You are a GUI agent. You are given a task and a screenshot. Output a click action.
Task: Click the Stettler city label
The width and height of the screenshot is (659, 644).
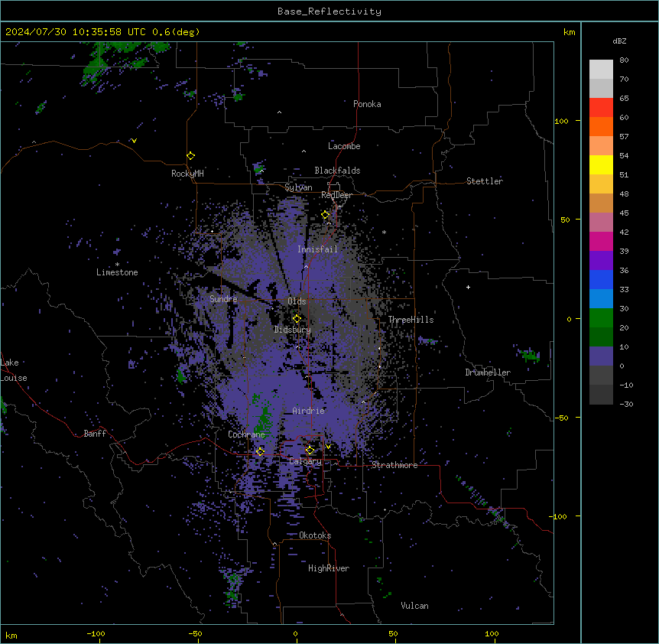pyautogui.click(x=485, y=181)
